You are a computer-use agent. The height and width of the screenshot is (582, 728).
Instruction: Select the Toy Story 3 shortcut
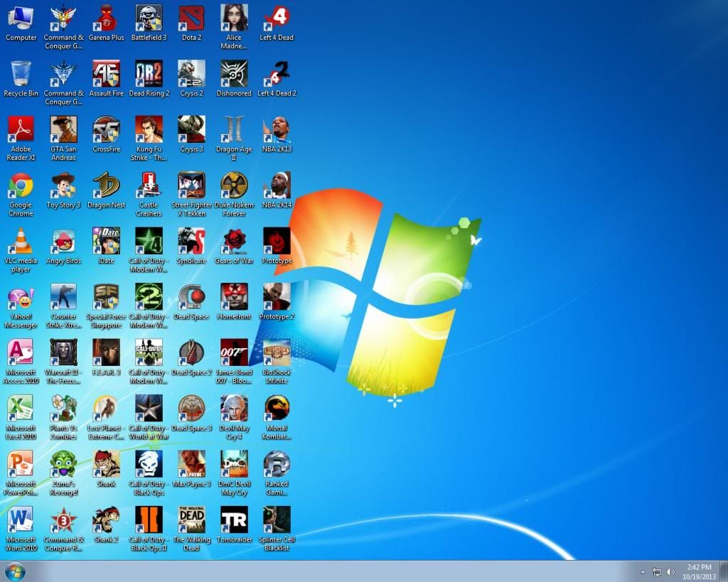click(x=63, y=190)
